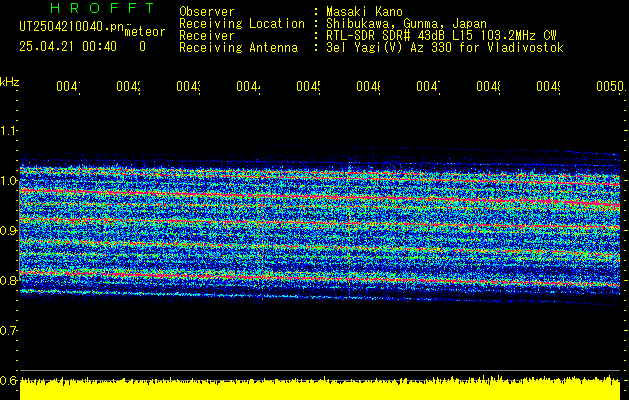Click the 0049 time marker
This screenshot has height=400, width=629.
[x=548, y=86]
